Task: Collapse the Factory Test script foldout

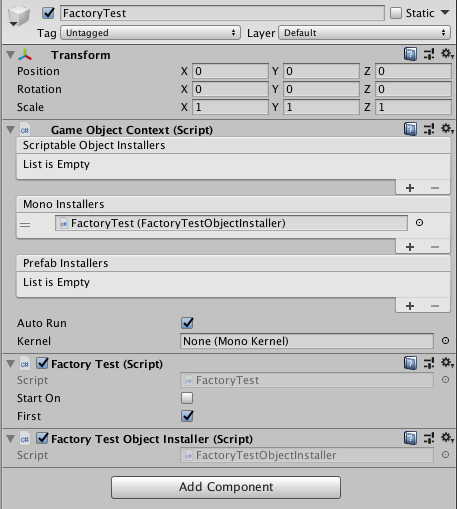Action: (11, 364)
